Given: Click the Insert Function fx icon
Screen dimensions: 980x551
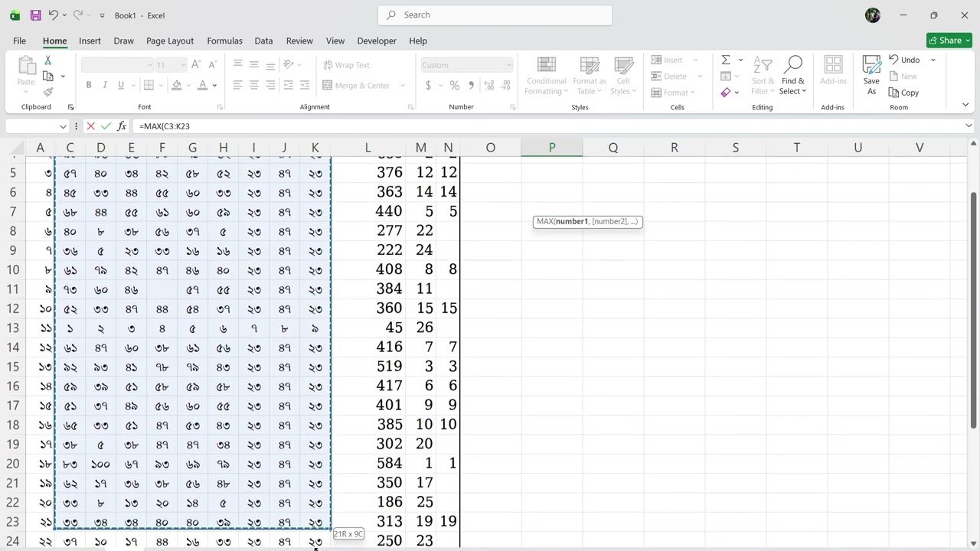Looking at the screenshot, I should coord(122,126).
